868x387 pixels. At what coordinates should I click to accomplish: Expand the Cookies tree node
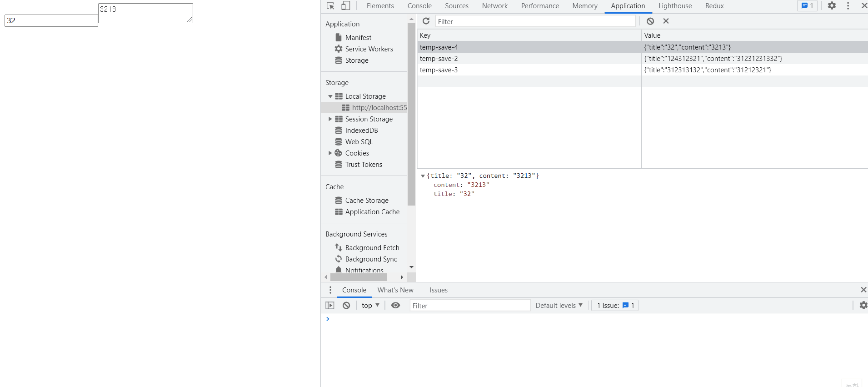(330, 153)
